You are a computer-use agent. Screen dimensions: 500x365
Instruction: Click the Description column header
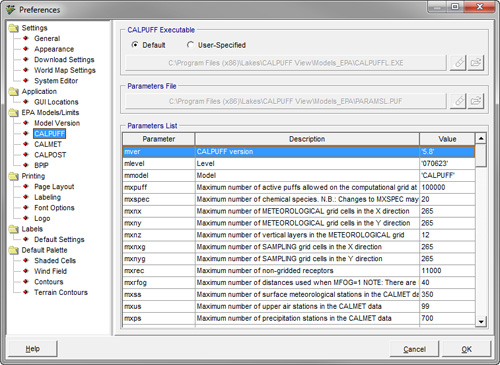[x=307, y=139]
